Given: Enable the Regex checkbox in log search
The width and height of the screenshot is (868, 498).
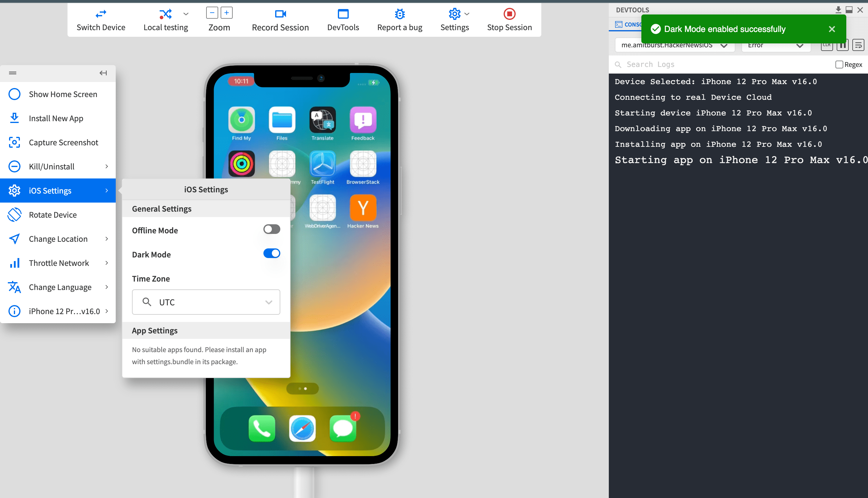Looking at the screenshot, I should point(840,64).
